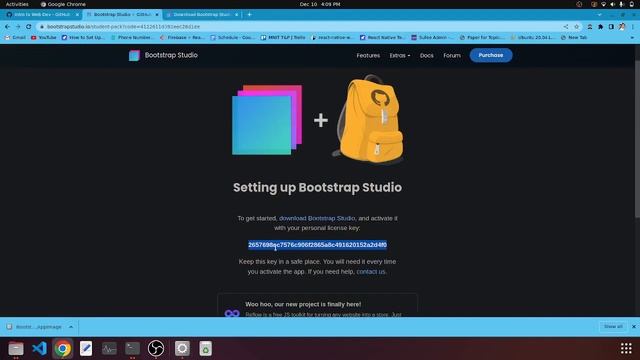Open the Docs nav link
The width and height of the screenshot is (640, 360).
(x=427, y=55)
